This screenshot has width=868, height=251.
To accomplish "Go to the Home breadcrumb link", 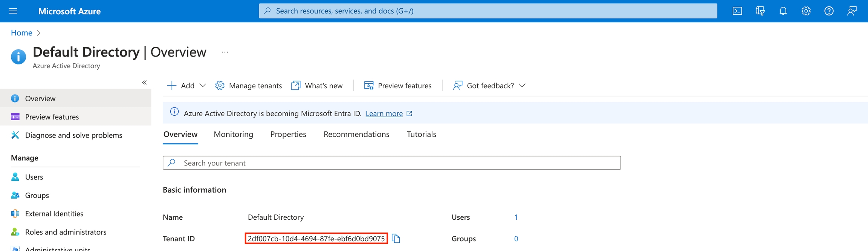I will tap(21, 33).
